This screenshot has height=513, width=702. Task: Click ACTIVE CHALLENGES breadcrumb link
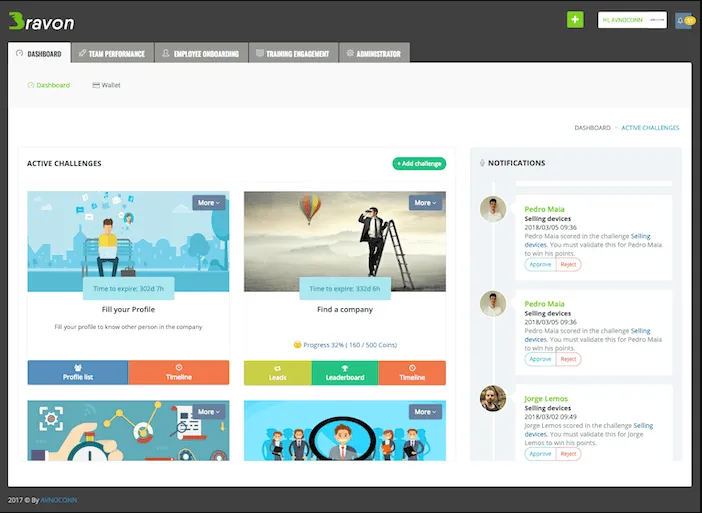[650, 128]
